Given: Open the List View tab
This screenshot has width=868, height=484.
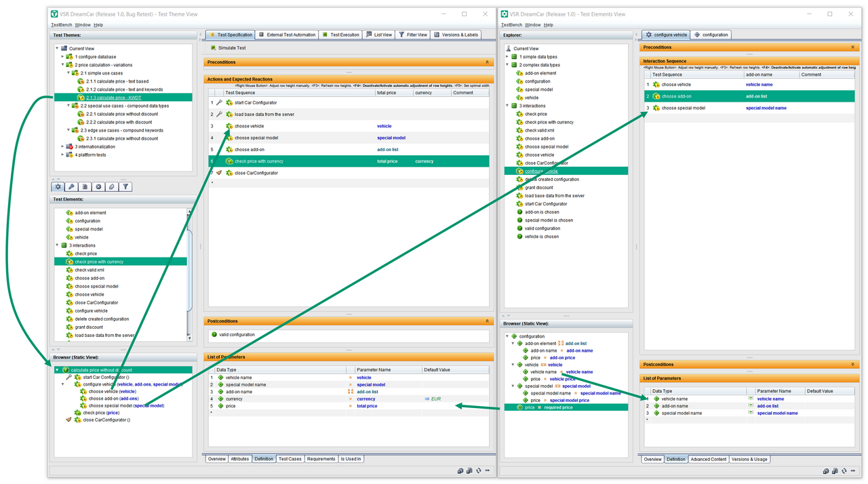Looking at the screenshot, I should (x=378, y=35).
